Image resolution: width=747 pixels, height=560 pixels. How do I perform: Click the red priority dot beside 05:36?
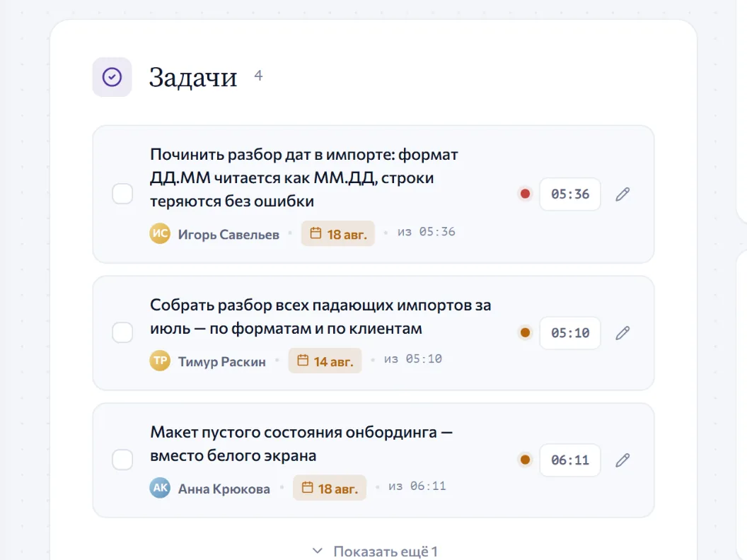coord(525,194)
